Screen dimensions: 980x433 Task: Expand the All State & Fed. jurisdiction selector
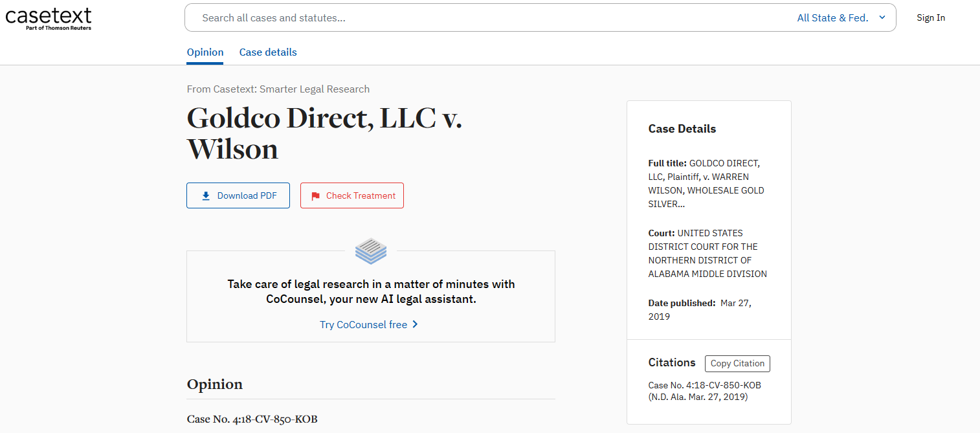[841, 17]
